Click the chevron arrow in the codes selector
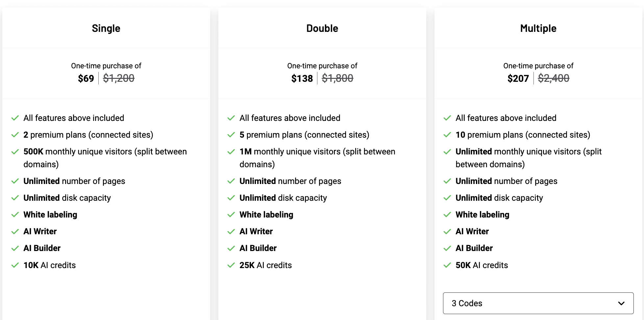The image size is (644, 320). [621, 303]
